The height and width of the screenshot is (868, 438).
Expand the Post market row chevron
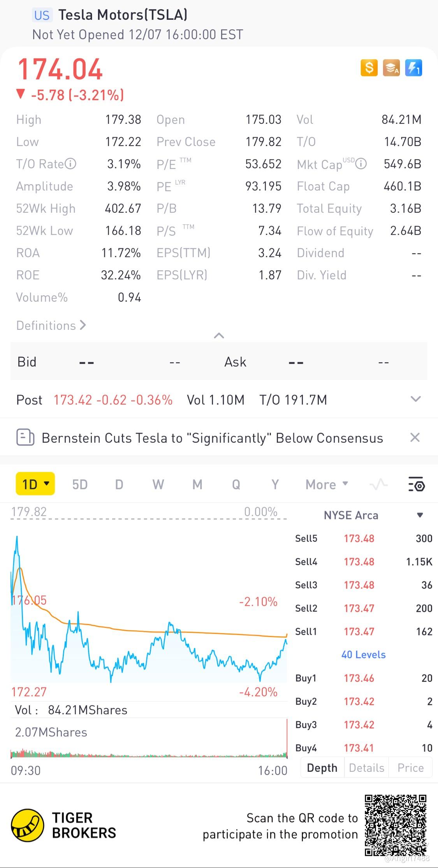[416, 399]
